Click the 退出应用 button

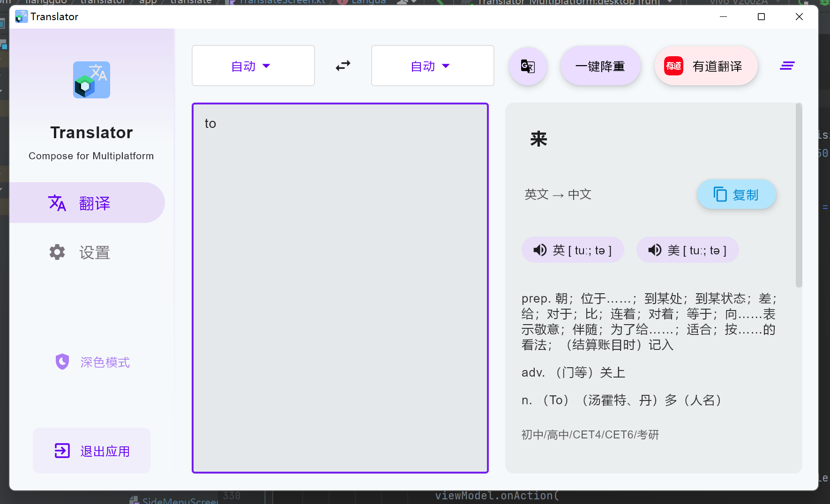92,451
